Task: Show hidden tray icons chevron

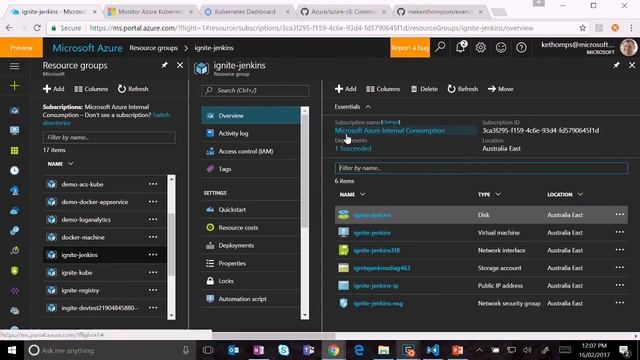Action: pos(479,350)
